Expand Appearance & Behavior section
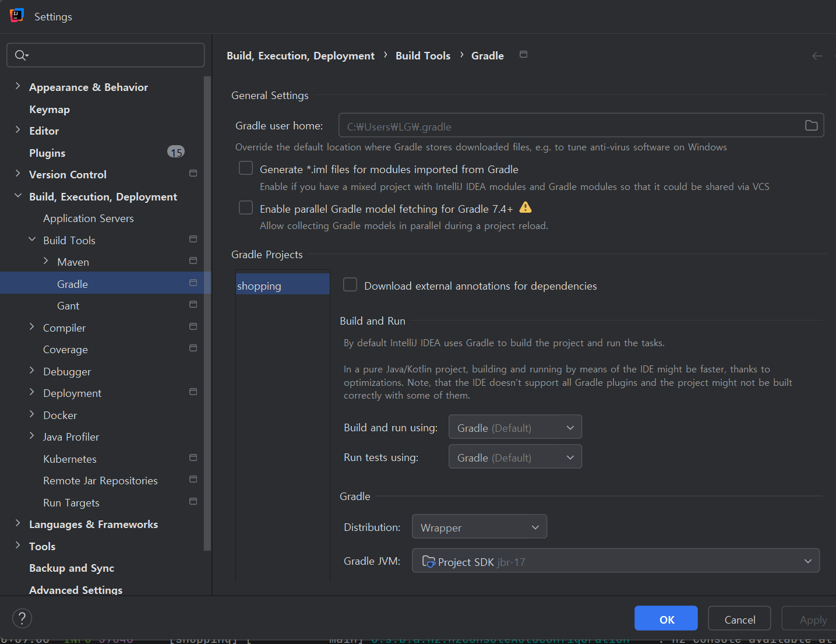Image resolution: width=836 pixels, height=644 pixels. point(17,86)
